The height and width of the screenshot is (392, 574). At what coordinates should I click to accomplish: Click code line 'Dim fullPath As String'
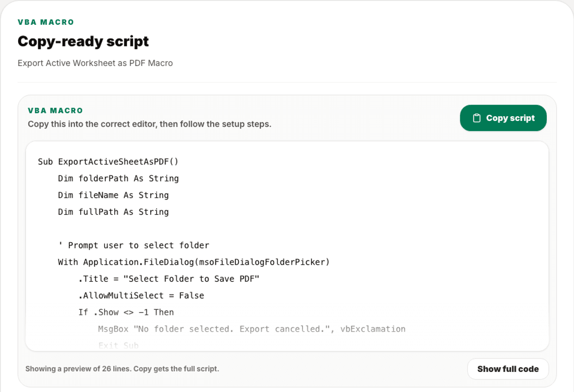(x=113, y=212)
